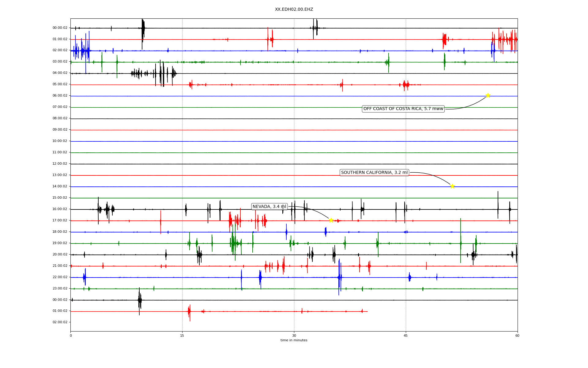This screenshot has height=368, width=588.
Task: Click the Costa Rica earthquake star marker
Action: coord(488,95)
